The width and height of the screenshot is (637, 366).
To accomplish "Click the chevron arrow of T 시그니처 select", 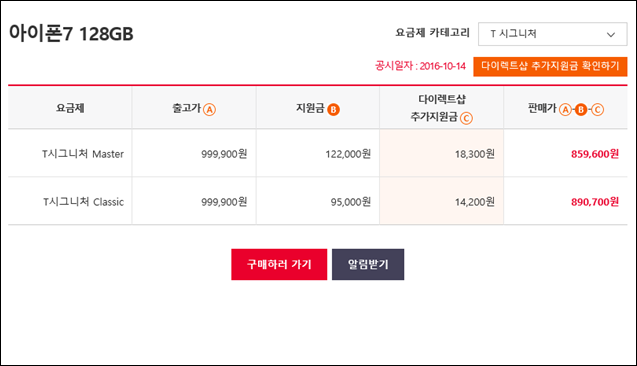I will pyautogui.click(x=611, y=35).
